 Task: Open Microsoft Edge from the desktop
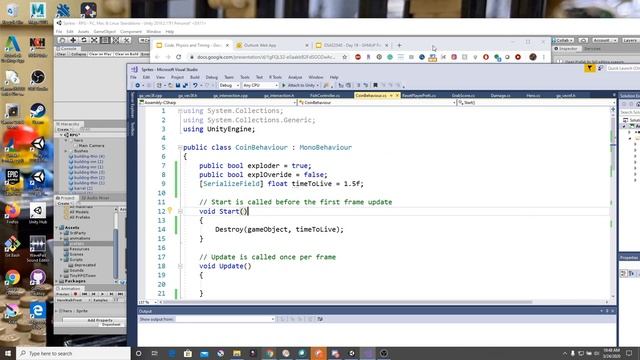(38, 313)
